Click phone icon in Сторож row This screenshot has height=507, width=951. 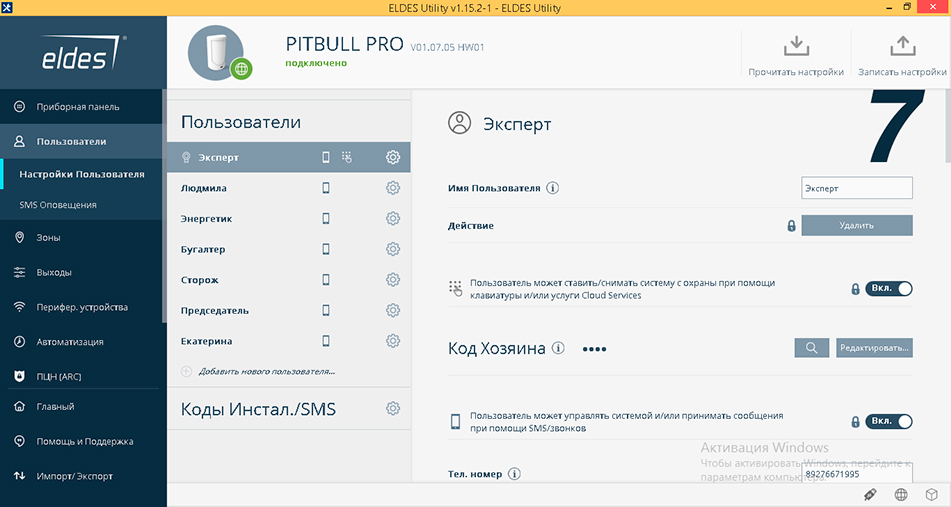pyautogui.click(x=326, y=280)
